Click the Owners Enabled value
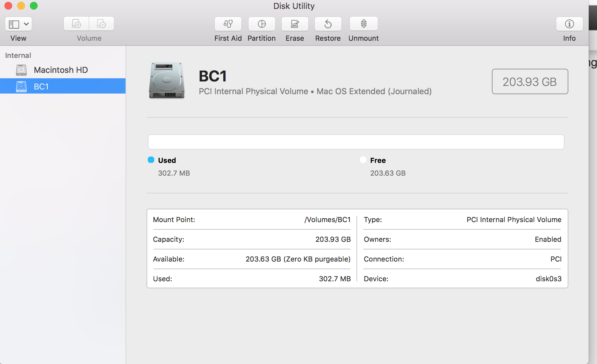The image size is (597, 364). coord(548,239)
